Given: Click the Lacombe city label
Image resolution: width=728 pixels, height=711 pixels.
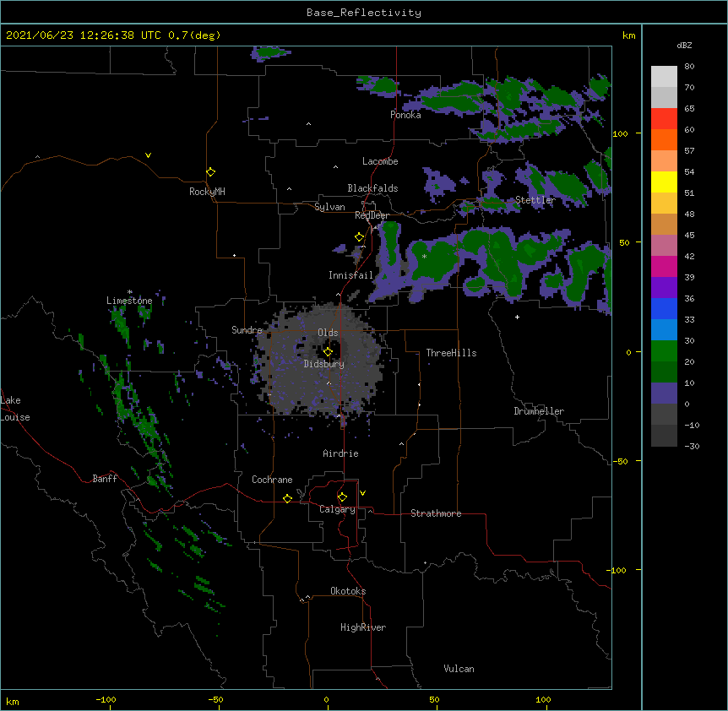Looking at the screenshot, I should pos(380,161).
